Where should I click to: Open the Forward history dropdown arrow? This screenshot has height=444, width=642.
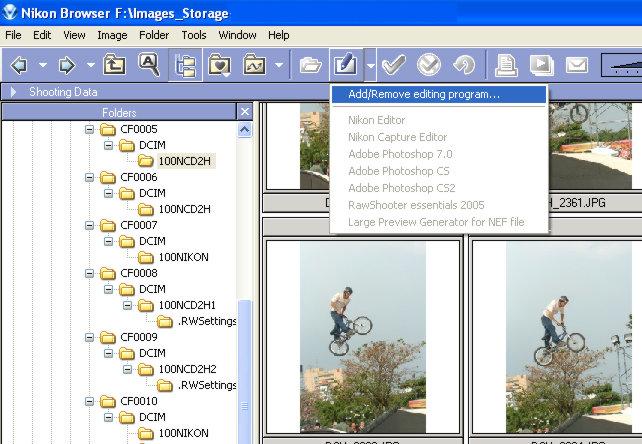click(90, 65)
